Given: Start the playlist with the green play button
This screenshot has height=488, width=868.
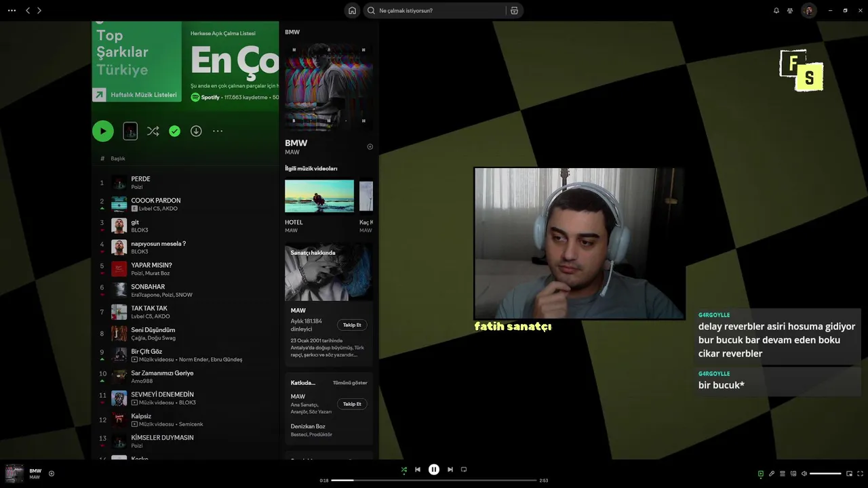Looking at the screenshot, I should pyautogui.click(x=103, y=131).
